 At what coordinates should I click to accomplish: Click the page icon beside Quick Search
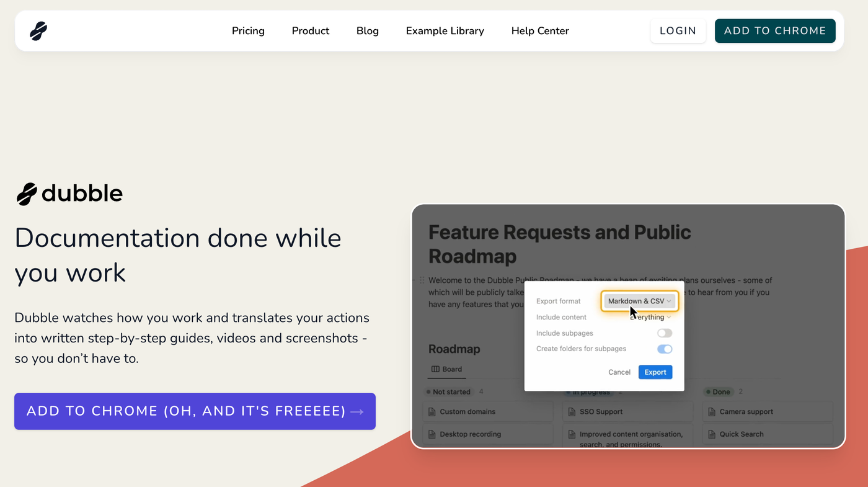click(x=711, y=434)
